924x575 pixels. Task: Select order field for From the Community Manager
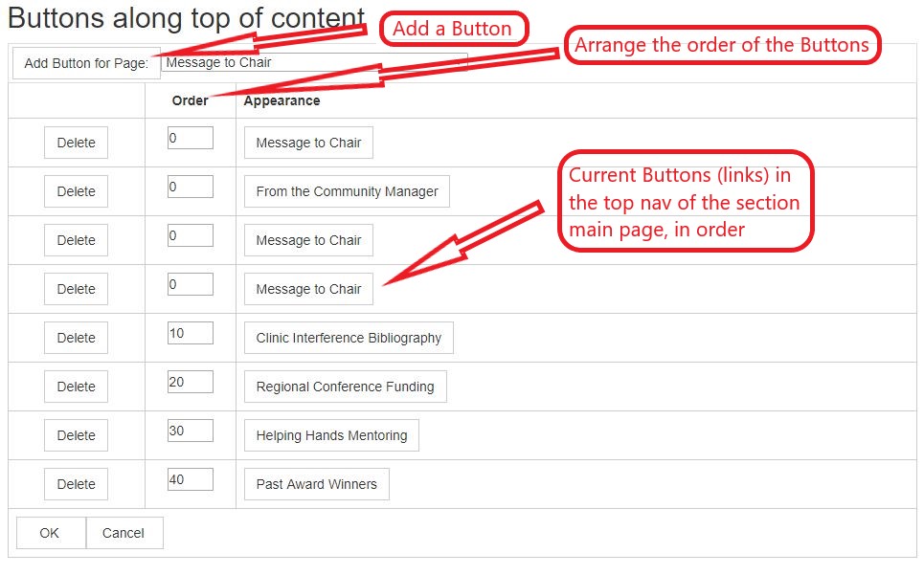coord(191,187)
